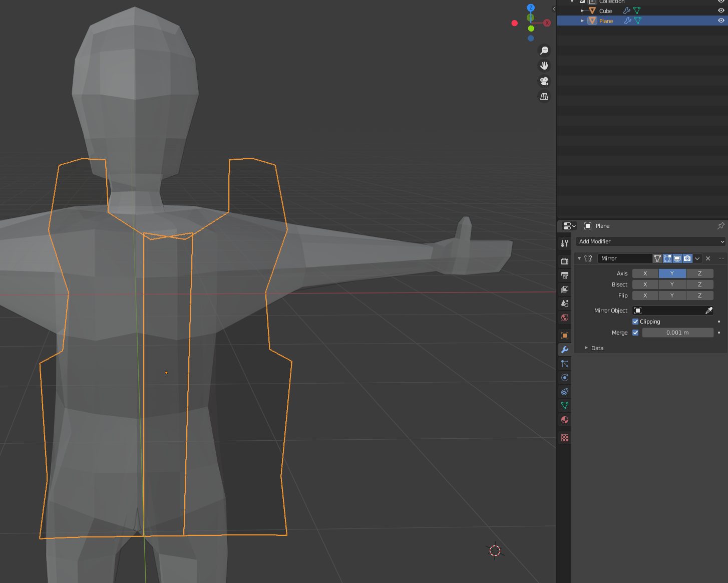Click the wrench modifier icon on Plane row
Screen dimensions: 728x583
(627, 21)
